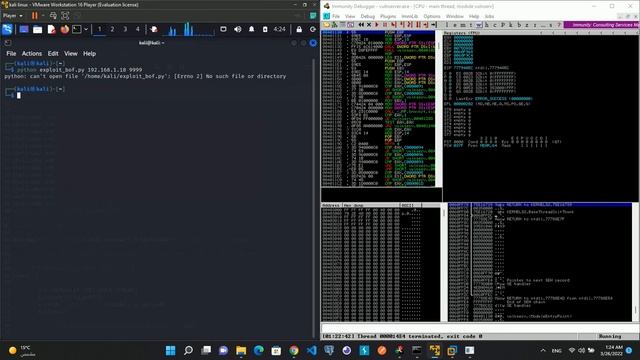Launch Firefox from the Kali panel
640x360 pixels.
pyautogui.click(x=64, y=29)
